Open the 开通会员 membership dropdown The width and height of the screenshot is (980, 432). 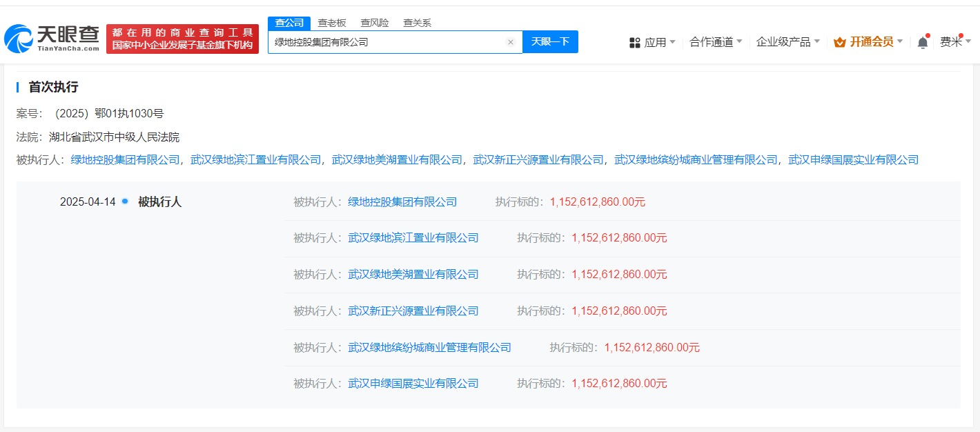(x=869, y=42)
